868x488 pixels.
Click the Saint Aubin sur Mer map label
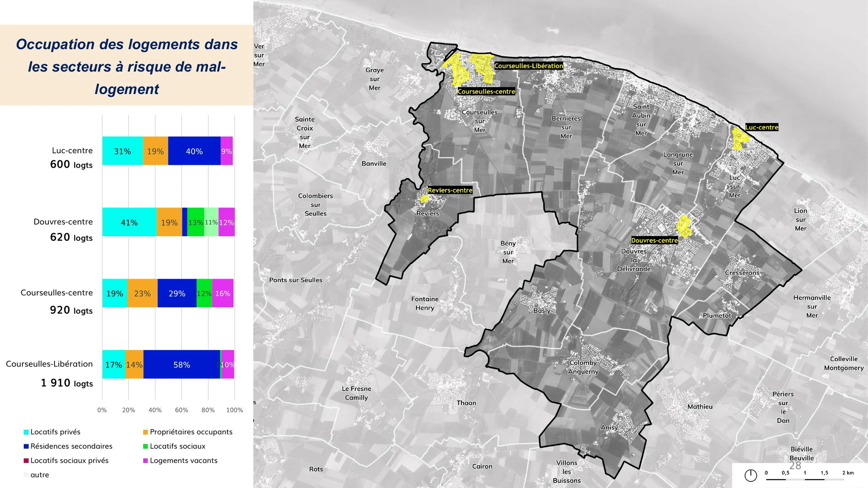[641, 120]
